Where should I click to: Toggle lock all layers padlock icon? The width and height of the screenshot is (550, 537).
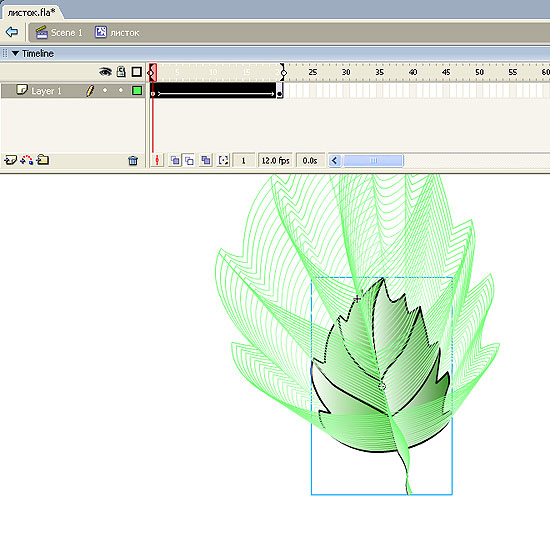(121, 72)
